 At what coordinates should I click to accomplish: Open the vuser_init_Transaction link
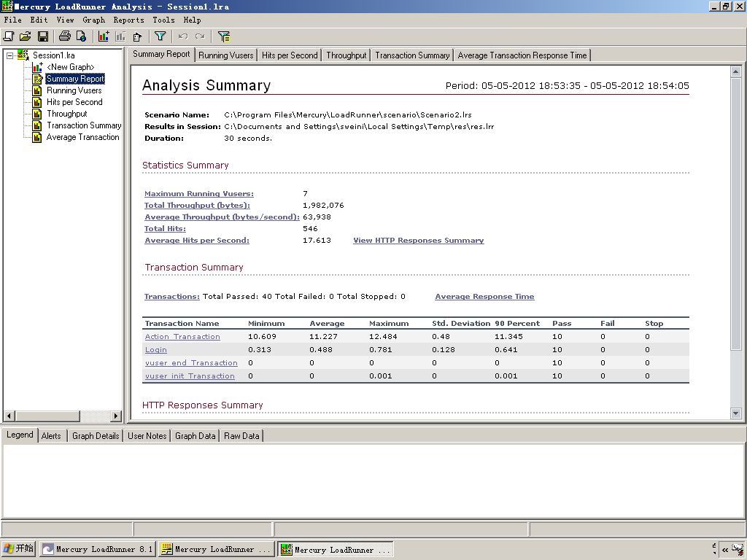pos(190,376)
